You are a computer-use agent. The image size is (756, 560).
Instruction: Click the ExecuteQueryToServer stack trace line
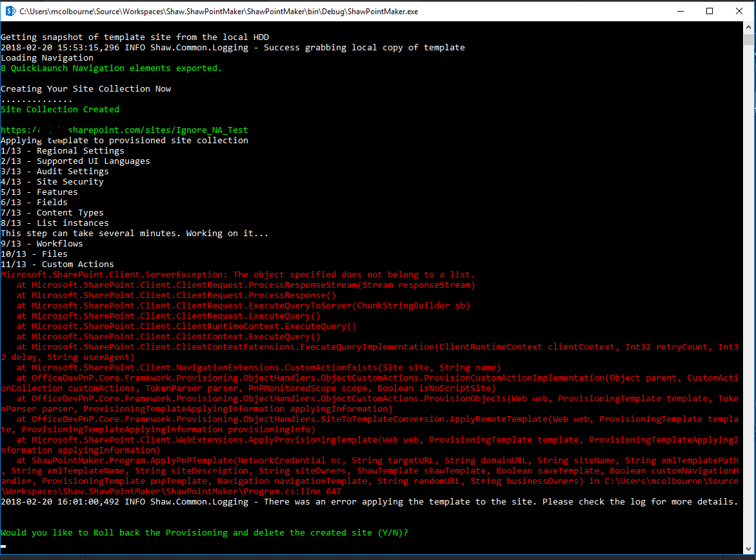coord(243,306)
